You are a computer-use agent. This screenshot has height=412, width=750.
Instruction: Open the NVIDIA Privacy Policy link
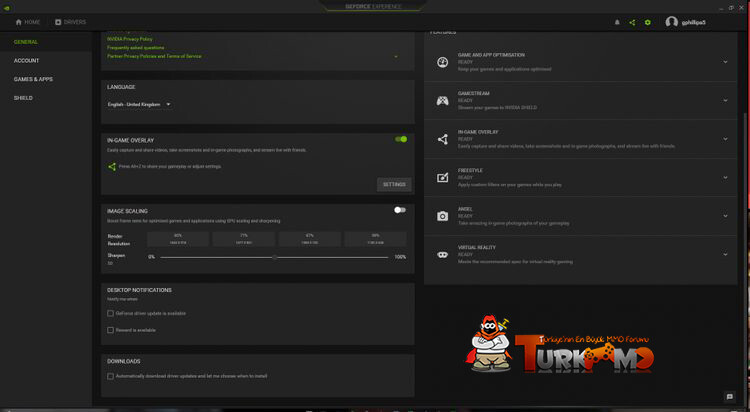(x=130, y=39)
